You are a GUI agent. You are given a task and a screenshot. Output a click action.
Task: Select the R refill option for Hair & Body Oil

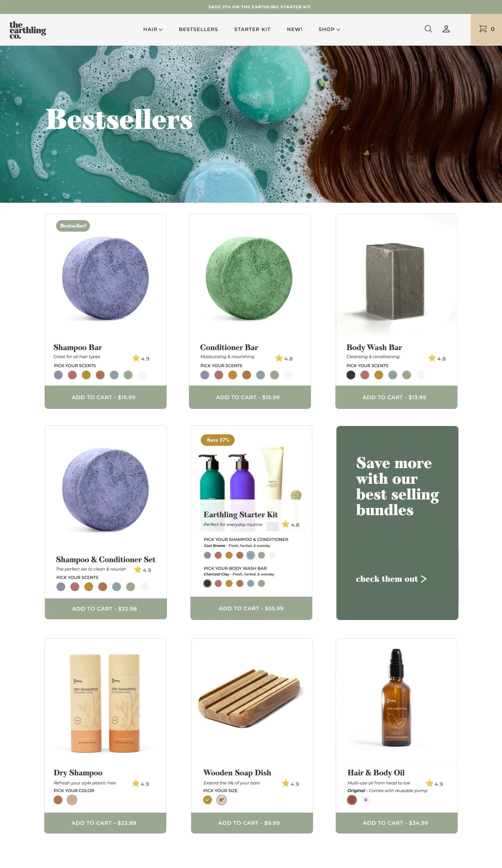coord(366,800)
